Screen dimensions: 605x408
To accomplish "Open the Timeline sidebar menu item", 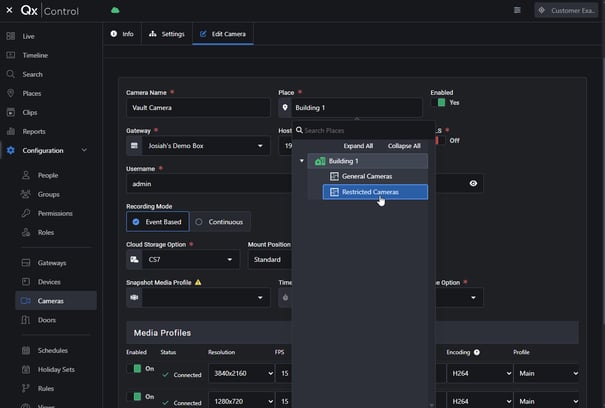I will [x=35, y=55].
